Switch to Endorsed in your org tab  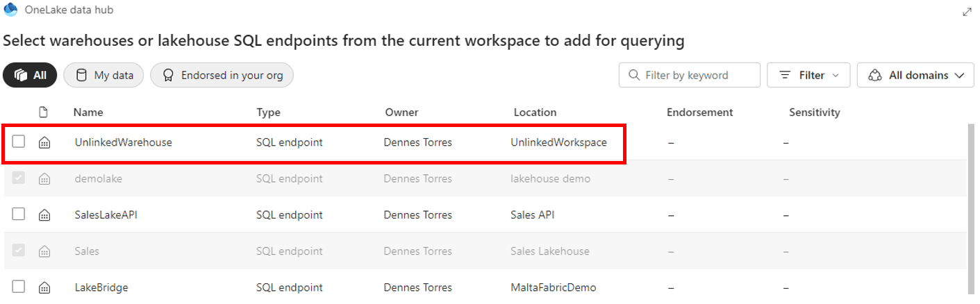222,75
